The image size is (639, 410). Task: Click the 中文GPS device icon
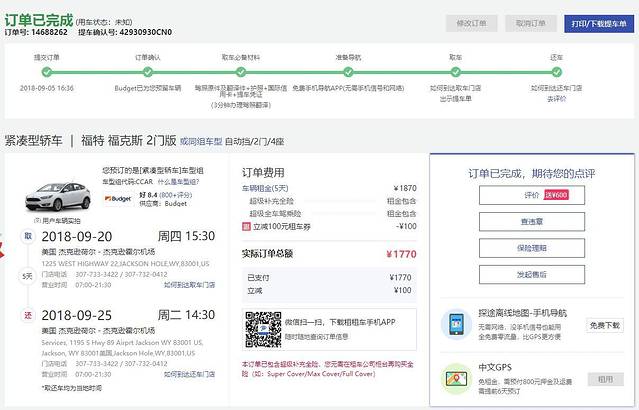pos(456,379)
